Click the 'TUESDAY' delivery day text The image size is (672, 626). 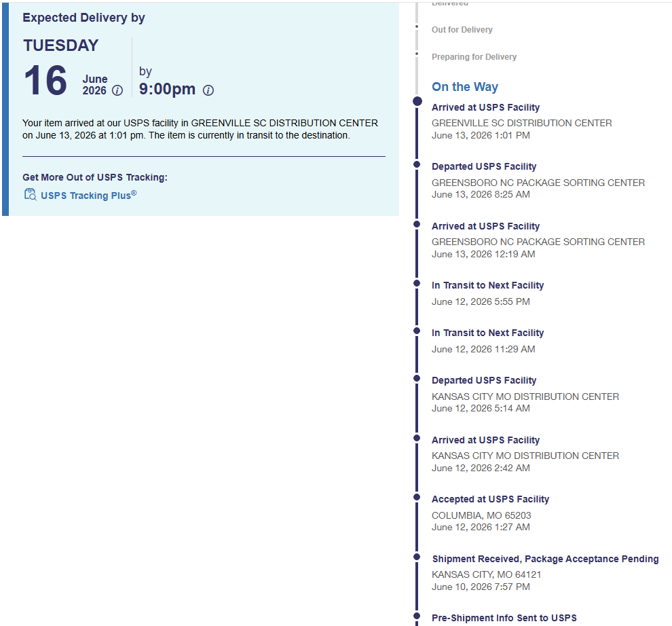61,45
